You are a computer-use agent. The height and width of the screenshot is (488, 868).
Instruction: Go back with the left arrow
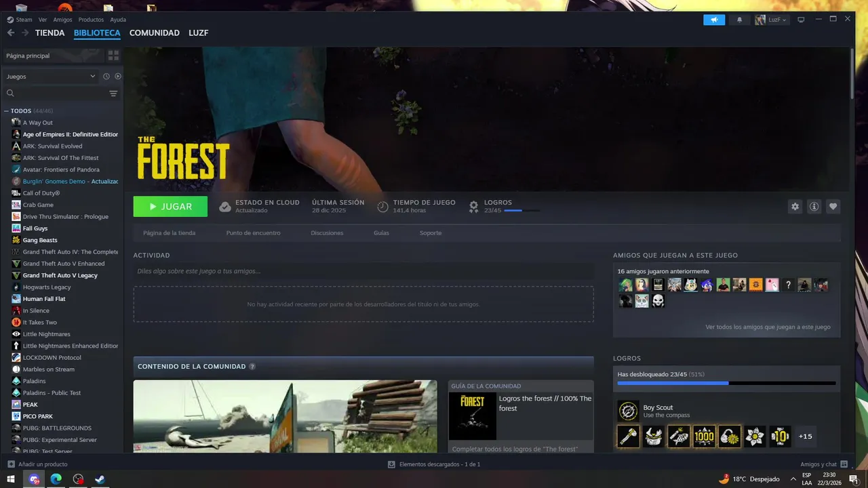11,33
